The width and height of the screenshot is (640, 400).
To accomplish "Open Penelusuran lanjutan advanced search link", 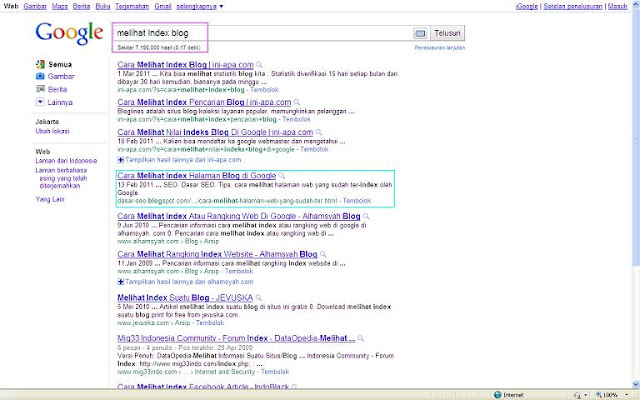I will coord(440,48).
